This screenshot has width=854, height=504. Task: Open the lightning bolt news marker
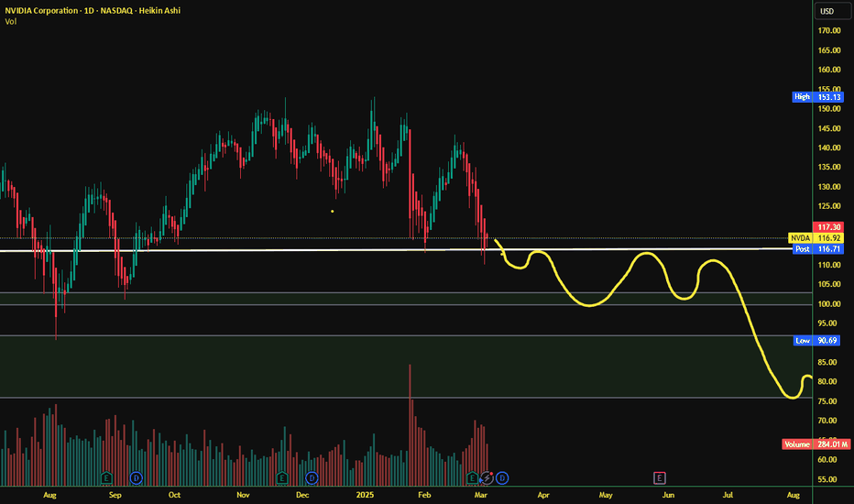487,478
